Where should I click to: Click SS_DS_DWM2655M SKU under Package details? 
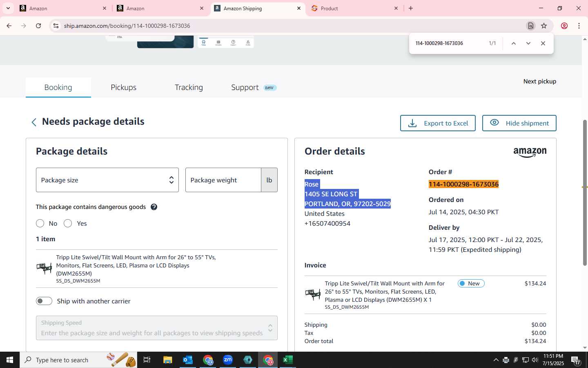78,281
